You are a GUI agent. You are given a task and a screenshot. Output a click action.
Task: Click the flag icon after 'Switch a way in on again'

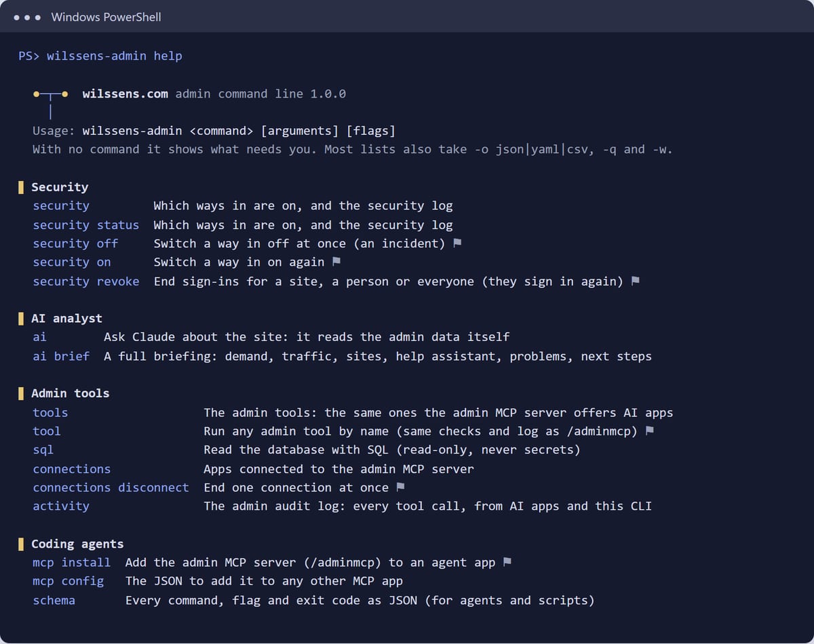(x=336, y=262)
